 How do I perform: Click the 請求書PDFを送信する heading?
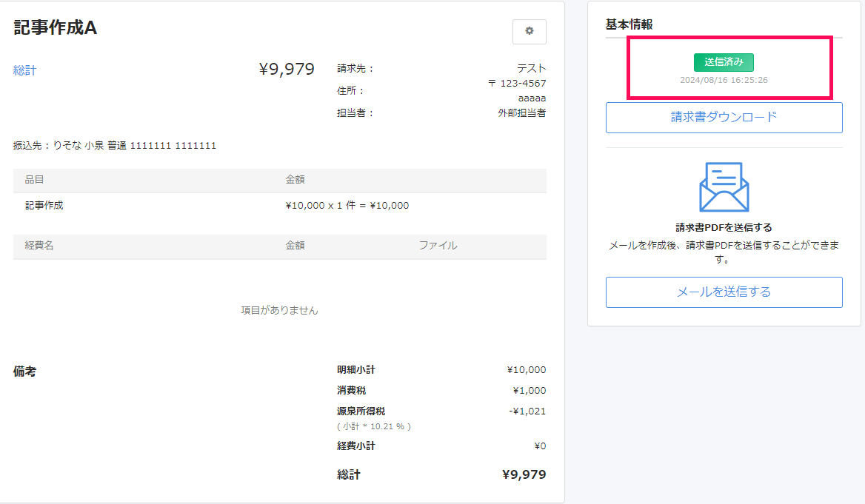pyautogui.click(x=724, y=228)
